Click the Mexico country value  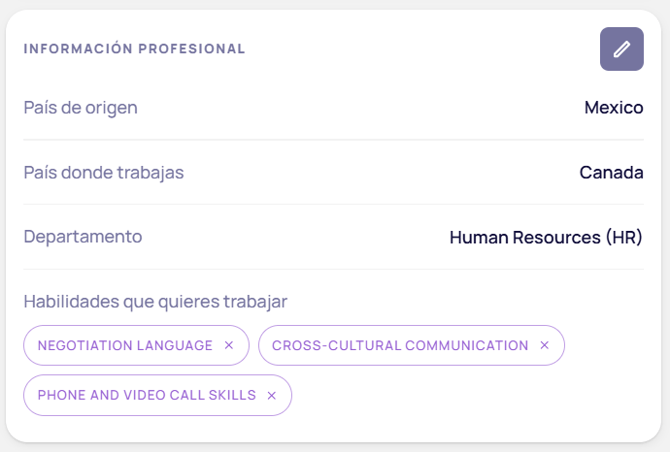614,108
